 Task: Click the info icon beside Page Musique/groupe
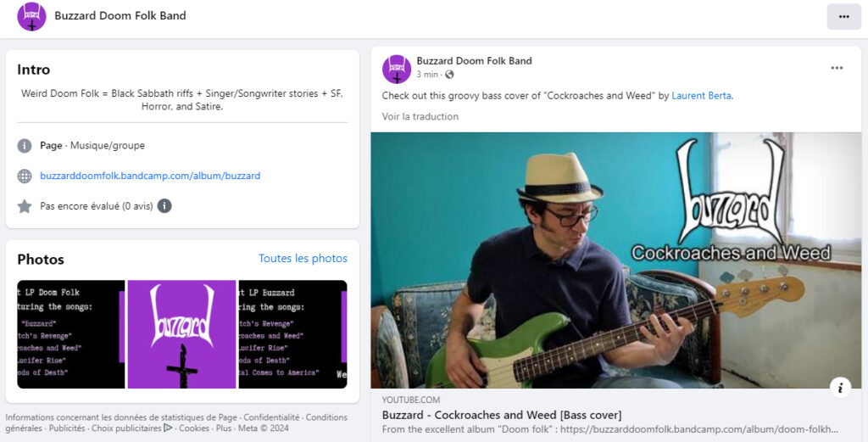click(25, 146)
